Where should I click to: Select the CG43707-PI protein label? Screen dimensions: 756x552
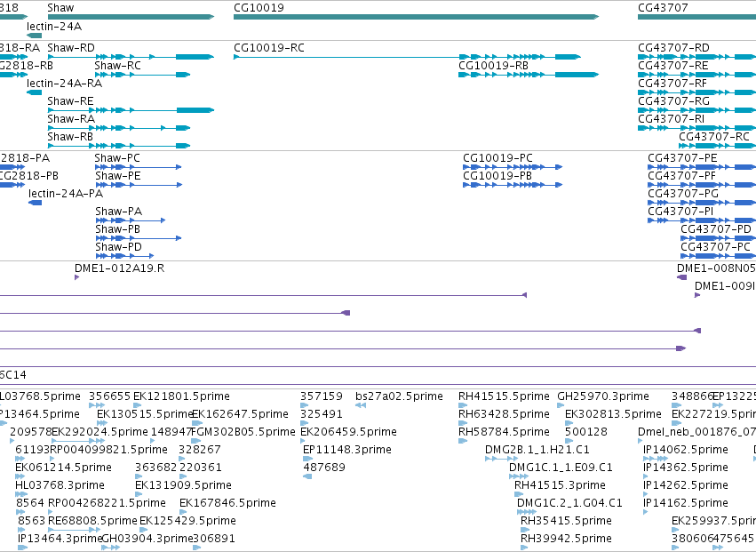(x=680, y=212)
